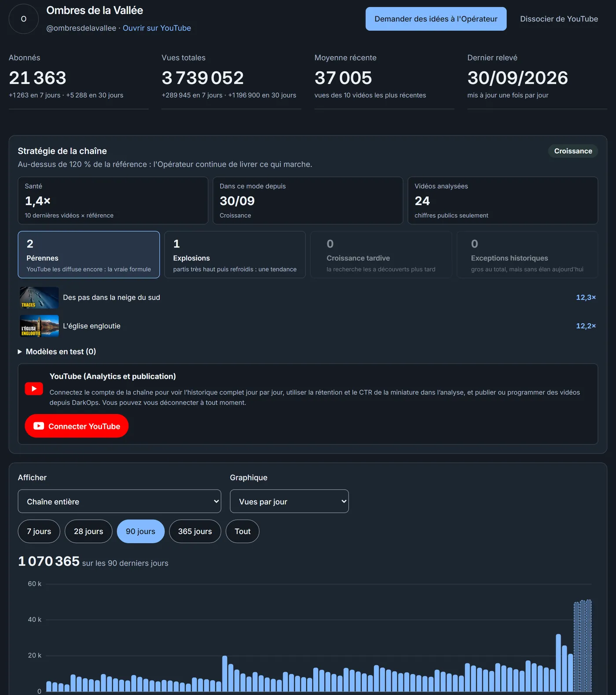Click 'Demander des idées à l'Opérateur' button
This screenshot has height=695, width=616.
click(436, 19)
